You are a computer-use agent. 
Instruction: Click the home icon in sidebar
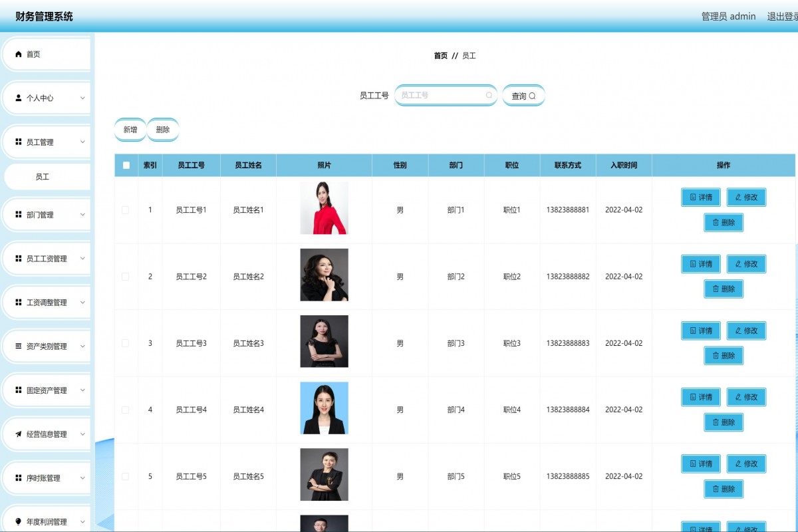pos(19,55)
